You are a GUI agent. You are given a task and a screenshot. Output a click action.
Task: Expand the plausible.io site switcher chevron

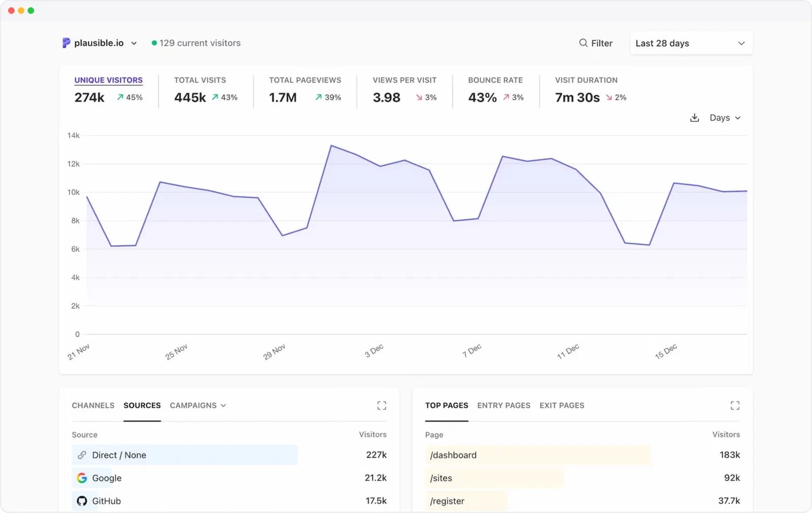point(134,43)
